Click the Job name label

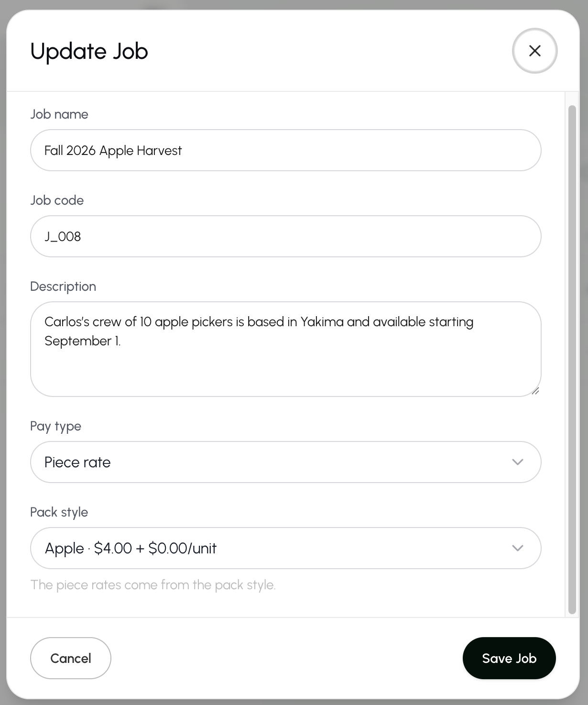tap(59, 114)
